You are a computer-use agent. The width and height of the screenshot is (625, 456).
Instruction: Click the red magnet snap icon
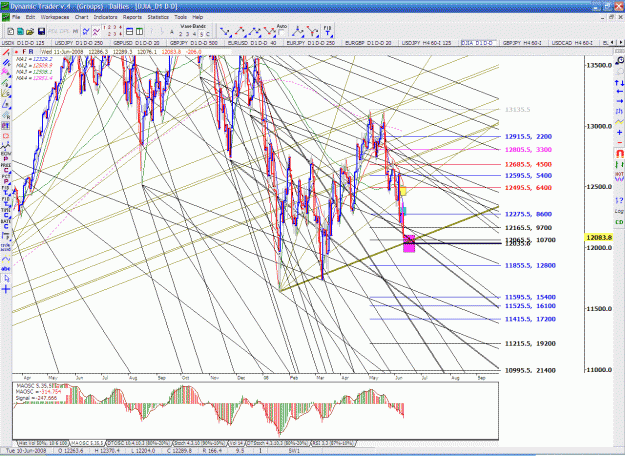tap(619, 153)
